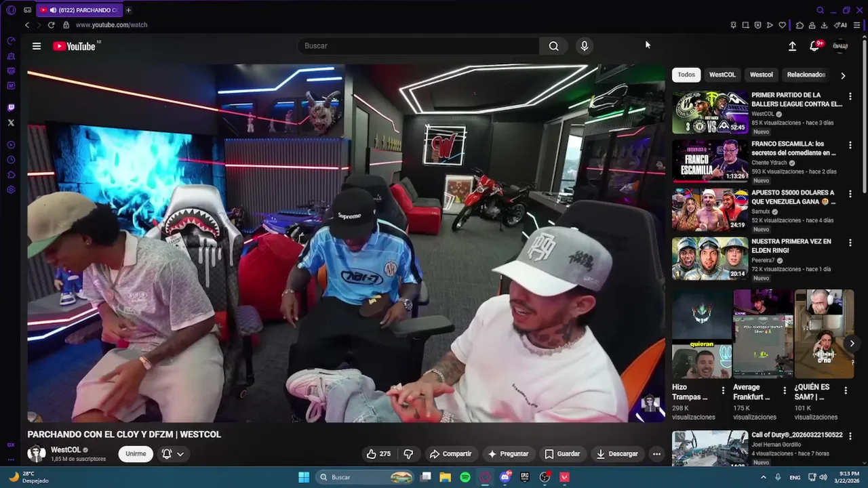This screenshot has height=488, width=868.
Task: Open Opera GX main menu logo
Action: pos(11,10)
